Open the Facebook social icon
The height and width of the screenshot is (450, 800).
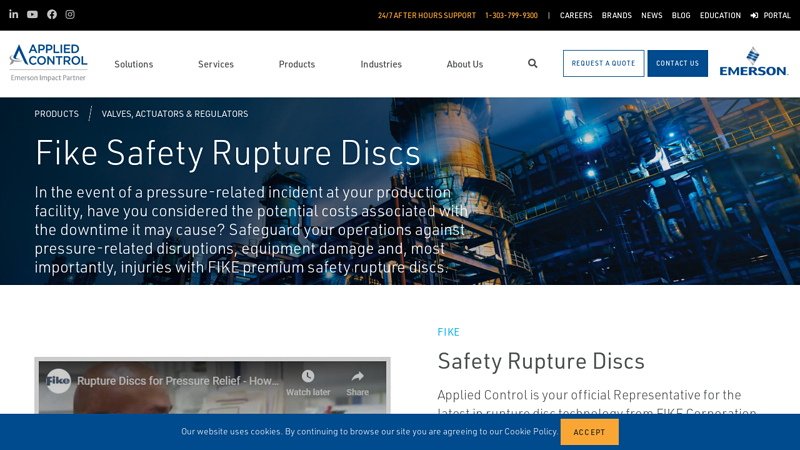[52, 14]
